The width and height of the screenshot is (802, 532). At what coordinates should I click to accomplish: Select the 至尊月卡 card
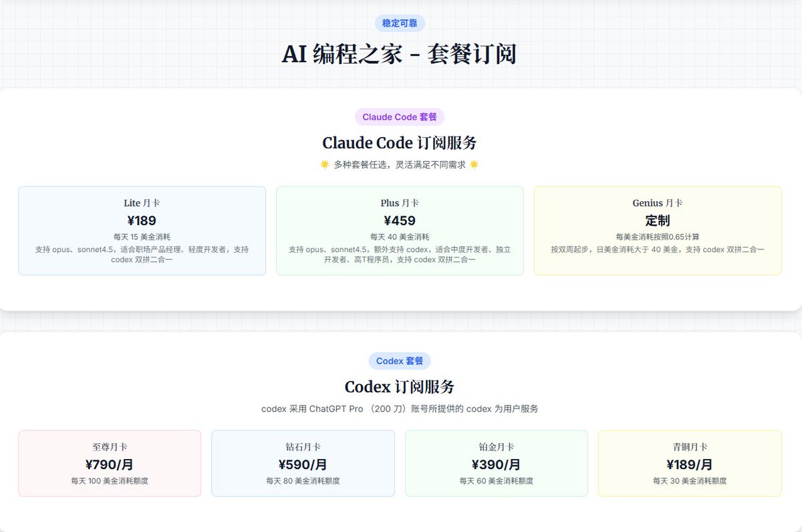110,463
